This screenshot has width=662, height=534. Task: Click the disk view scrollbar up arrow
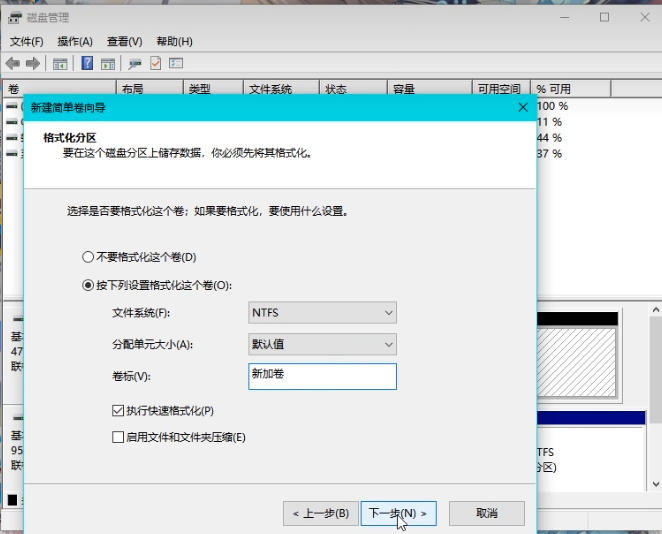(655, 309)
